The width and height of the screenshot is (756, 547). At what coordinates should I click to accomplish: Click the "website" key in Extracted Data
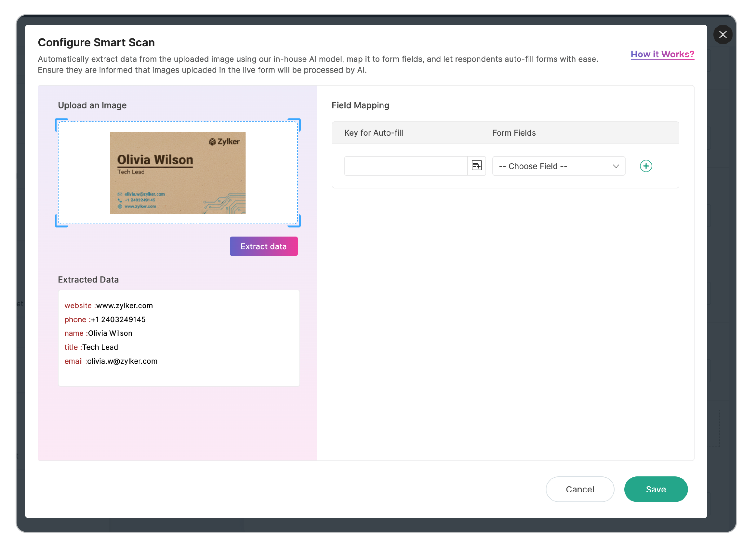pos(78,306)
